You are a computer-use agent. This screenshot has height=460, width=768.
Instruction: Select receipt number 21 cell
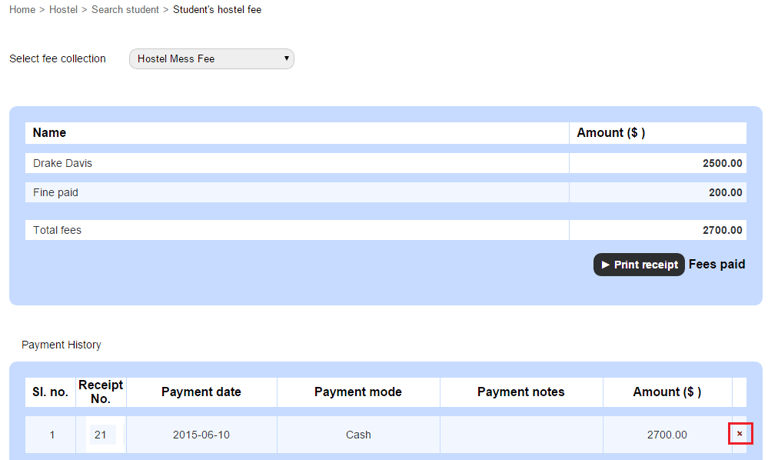tap(101, 435)
